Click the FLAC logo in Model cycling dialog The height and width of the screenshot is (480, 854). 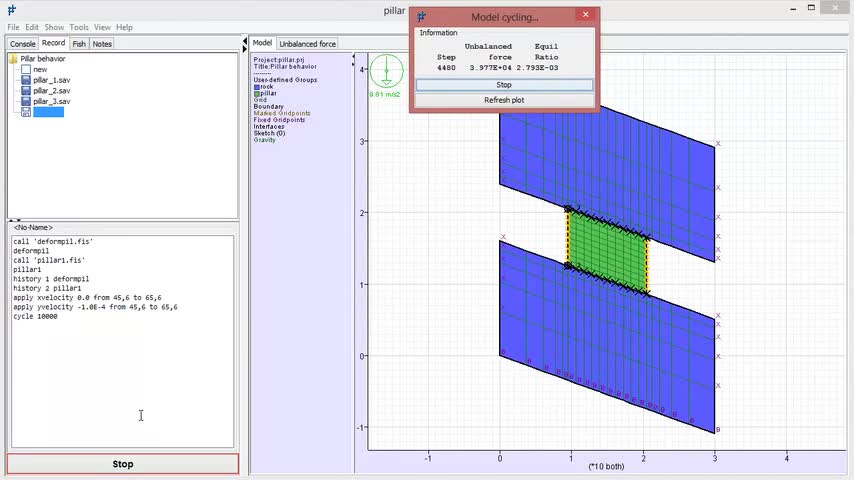click(422, 17)
